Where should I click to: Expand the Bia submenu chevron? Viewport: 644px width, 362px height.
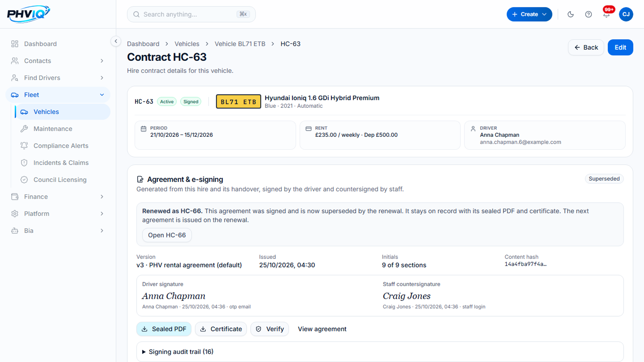coord(102,230)
